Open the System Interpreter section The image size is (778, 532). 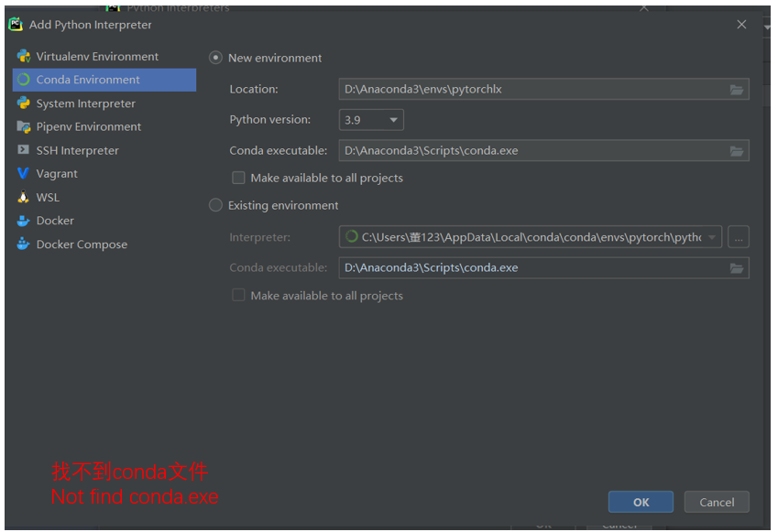pos(88,103)
